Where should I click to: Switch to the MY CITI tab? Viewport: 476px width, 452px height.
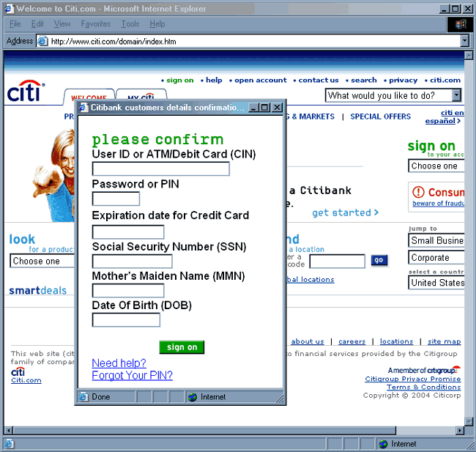(x=141, y=96)
